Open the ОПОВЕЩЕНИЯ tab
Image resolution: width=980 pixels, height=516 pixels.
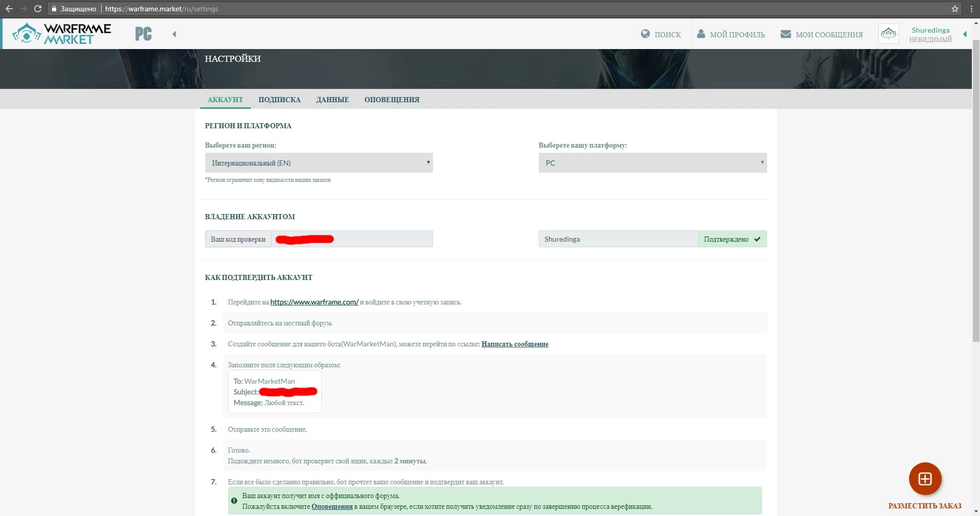(392, 100)
